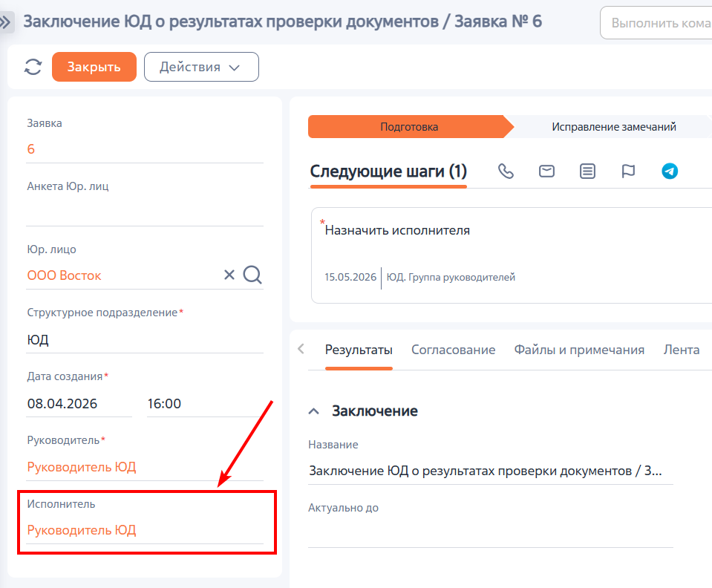The height and width of the screenshot is (588, 712).
Task: Open lookup search for Юр. лицо
Action: [252, 275]
